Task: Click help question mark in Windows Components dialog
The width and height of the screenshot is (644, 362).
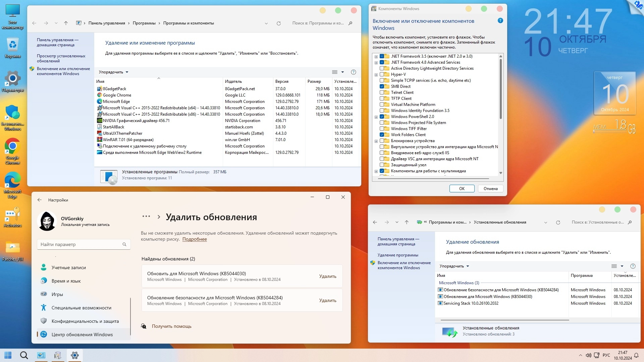Action: pos(500,21)
